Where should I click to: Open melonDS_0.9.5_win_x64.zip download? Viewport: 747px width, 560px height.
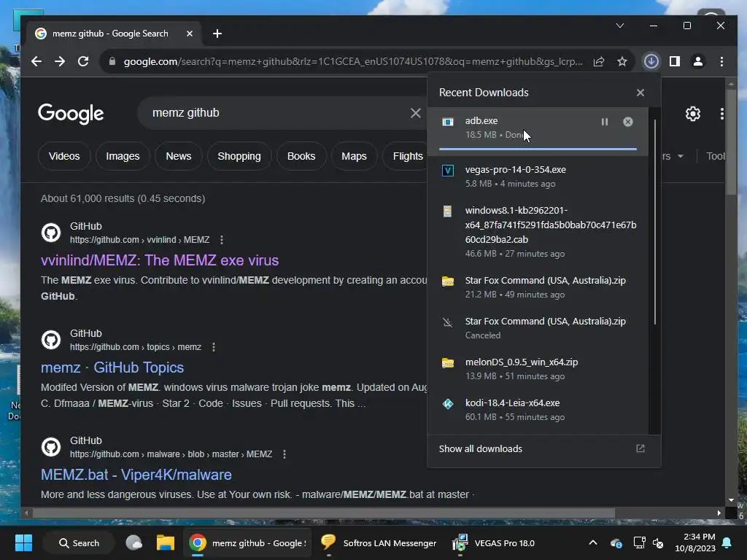click(538, 368)
